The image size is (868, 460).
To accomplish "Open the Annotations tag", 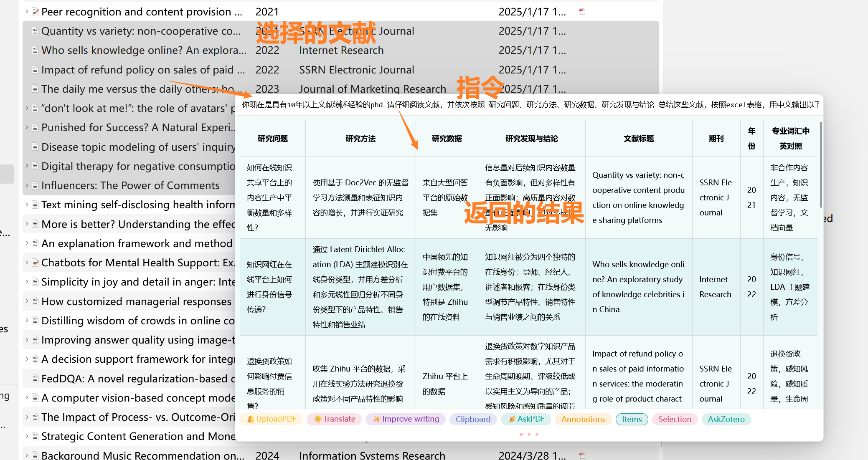I will [x=583, y=419].
